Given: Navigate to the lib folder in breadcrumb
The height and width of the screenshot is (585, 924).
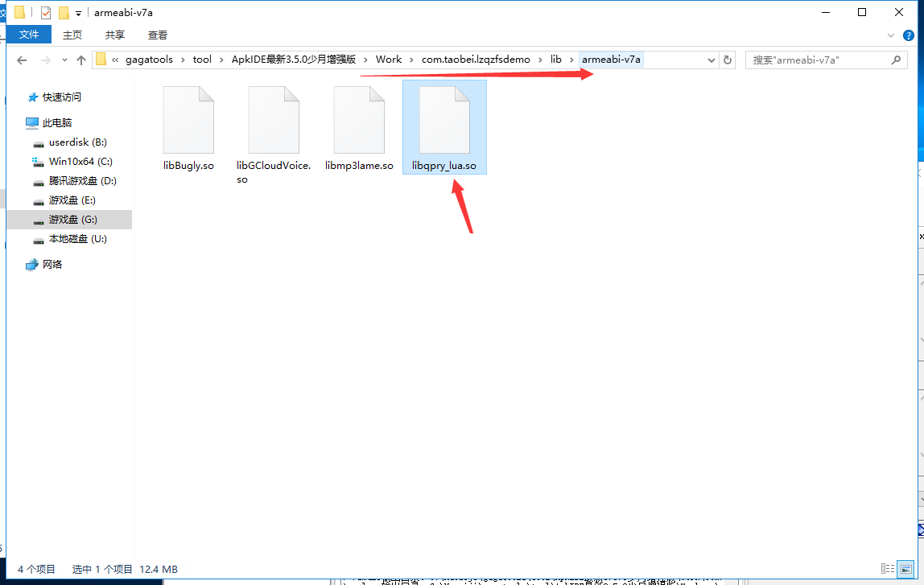Looking at the screenshot, I should [x=555, y=60].
